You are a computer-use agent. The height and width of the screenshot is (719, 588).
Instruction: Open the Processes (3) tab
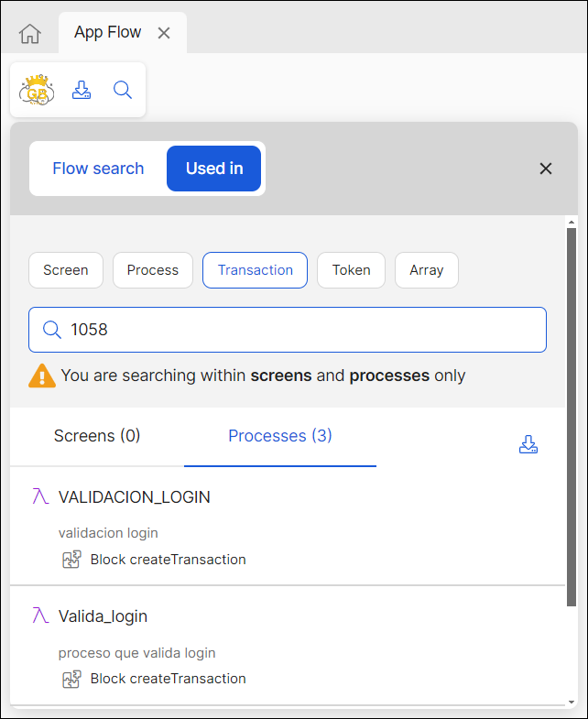tap(280, 436)
